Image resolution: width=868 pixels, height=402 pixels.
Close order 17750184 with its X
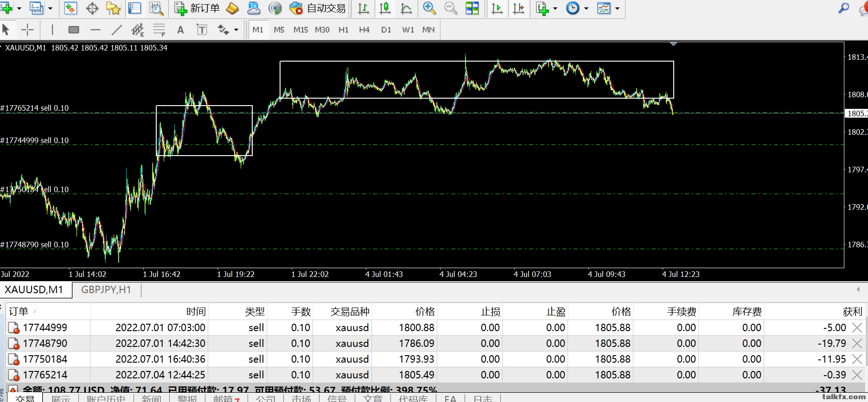857,359
